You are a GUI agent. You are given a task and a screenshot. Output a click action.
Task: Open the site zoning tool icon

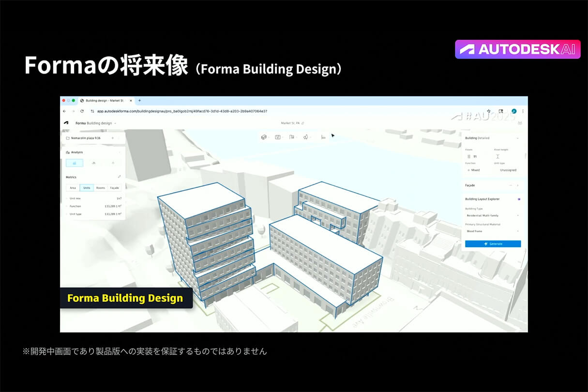[292, 137]
